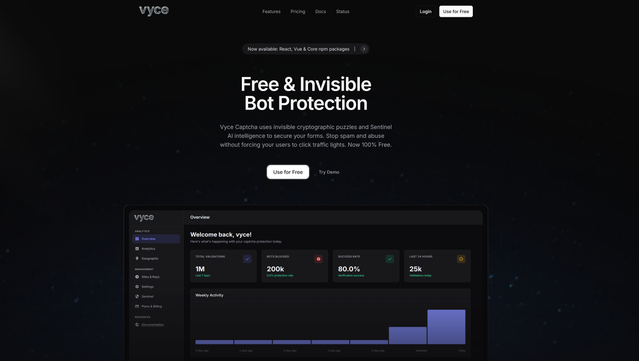Open Sentinel in the sidebar
Screen dimensions: 639x361
pos(156,296)
